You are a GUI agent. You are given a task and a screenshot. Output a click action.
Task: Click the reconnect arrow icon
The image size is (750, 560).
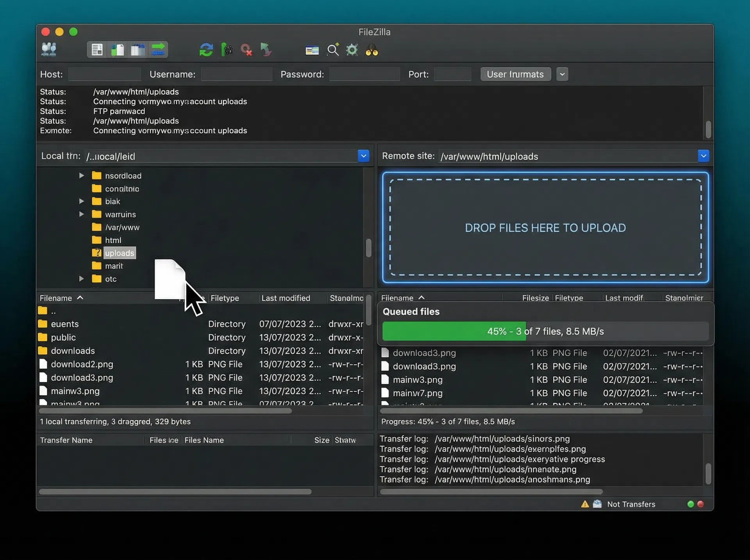tap(266, 50)
